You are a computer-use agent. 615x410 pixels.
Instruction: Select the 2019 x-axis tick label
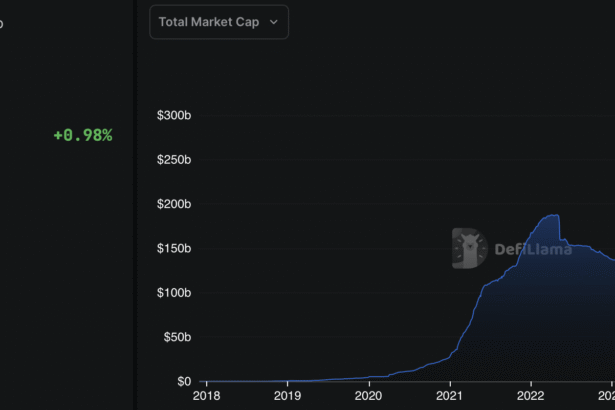pyautogui.click(x=287, y=396)
